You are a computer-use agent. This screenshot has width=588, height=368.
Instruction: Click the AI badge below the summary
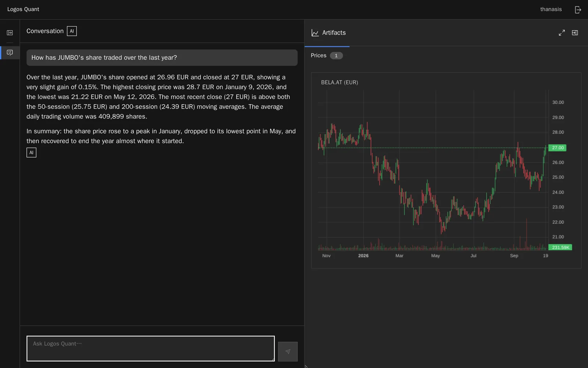(31, 152)
